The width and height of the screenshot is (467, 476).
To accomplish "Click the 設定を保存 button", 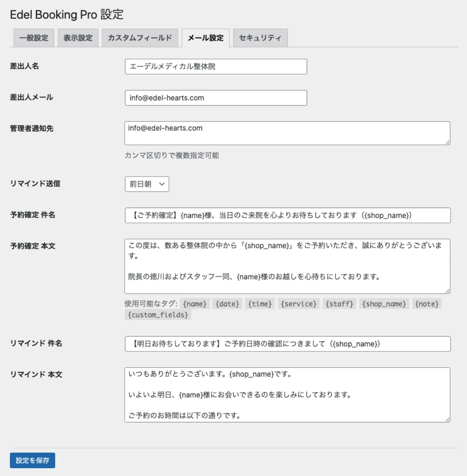I will [x=32, y=460].
